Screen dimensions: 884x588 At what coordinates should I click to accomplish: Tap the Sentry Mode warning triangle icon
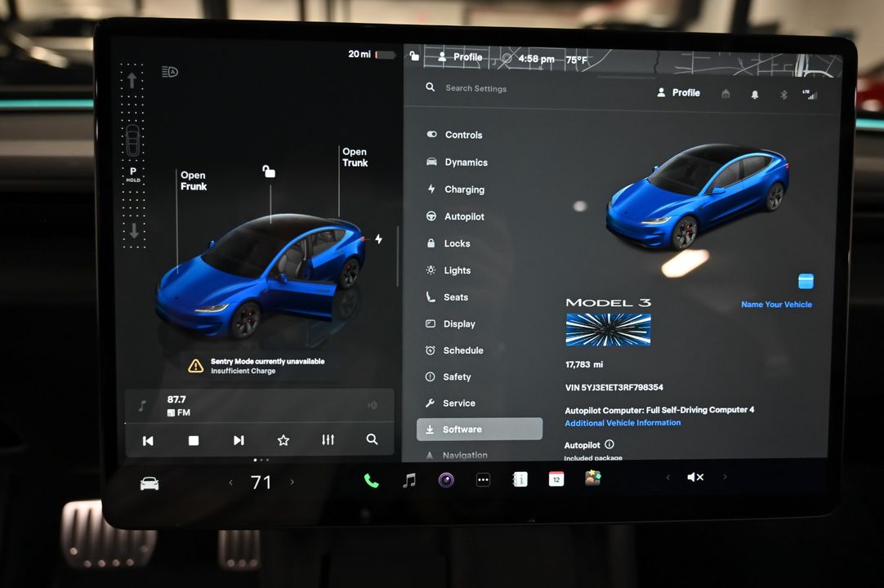[195, 366]
